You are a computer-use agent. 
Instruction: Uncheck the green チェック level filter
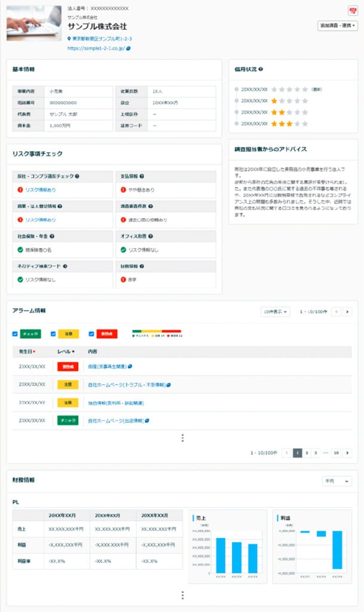coord(16,333)
